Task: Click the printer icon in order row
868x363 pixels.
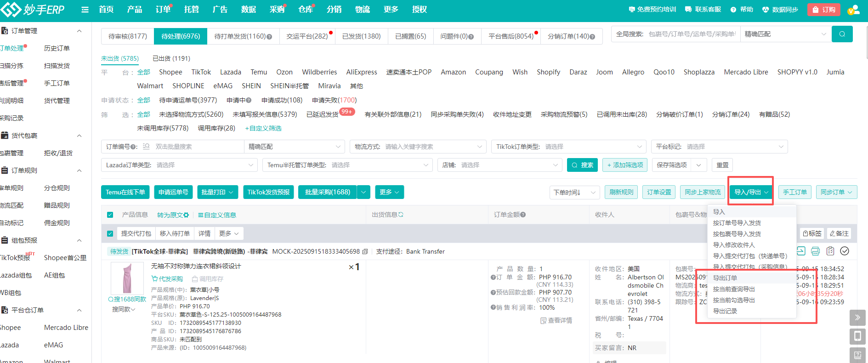Action: coord(815,251)
